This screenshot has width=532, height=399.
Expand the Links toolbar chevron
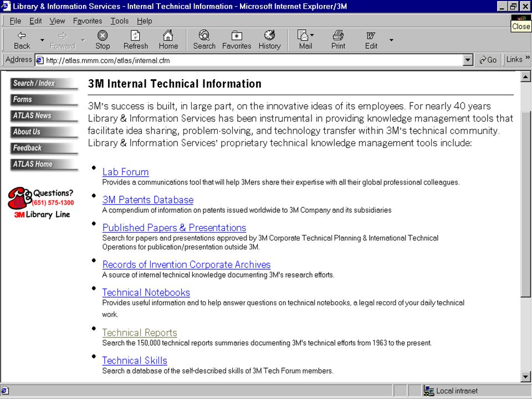tap(527, 58)
